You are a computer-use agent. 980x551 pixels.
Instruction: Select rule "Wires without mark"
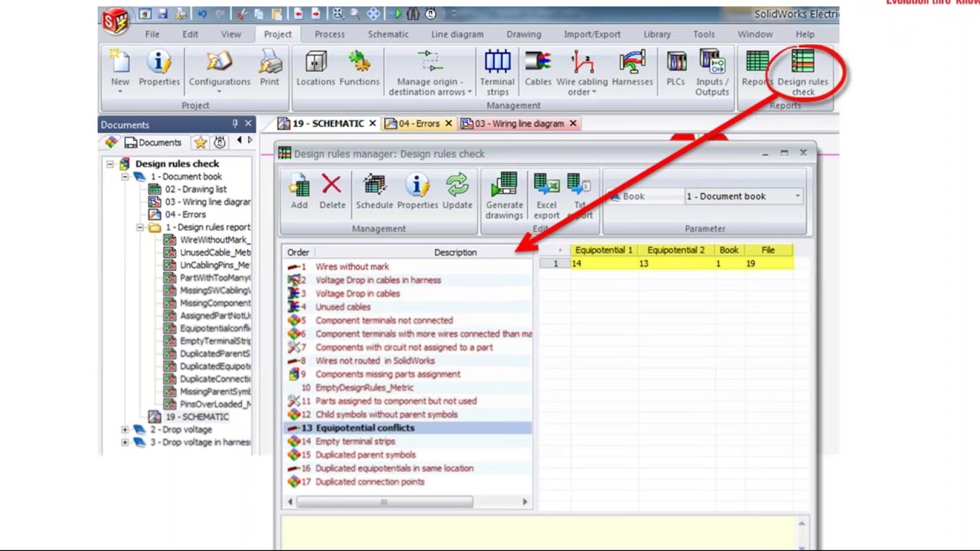352,267
